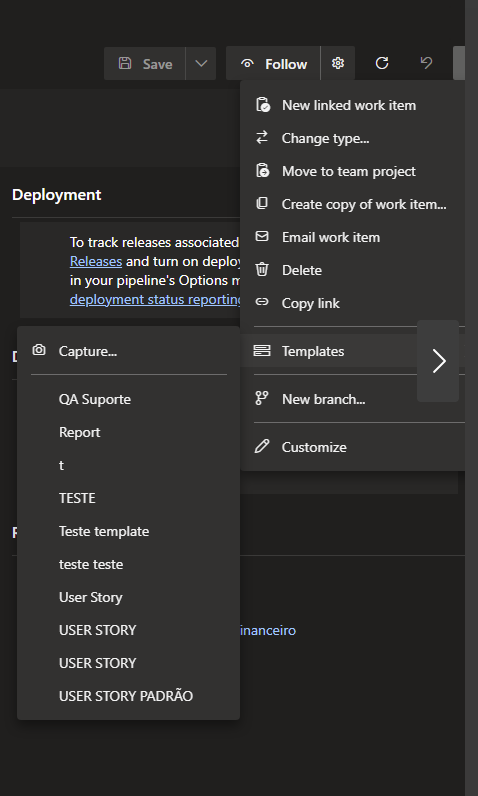This screenshot has height=796, width=478.
Task: Click the Save button
Action: tap(145, 63)
